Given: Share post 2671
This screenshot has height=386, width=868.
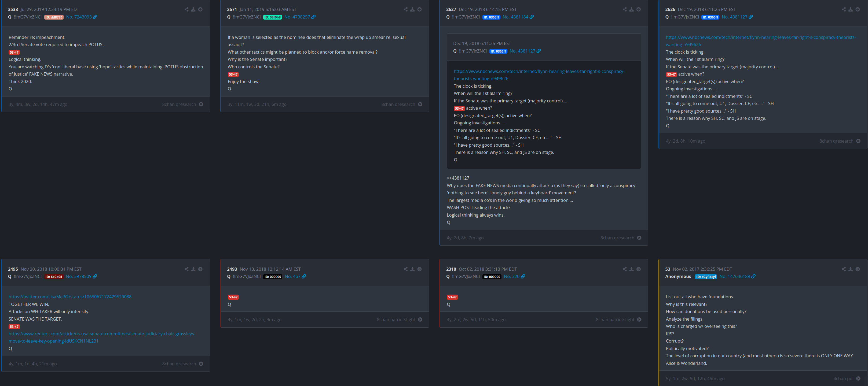Looking at the screenshot, I should (405, 9).
